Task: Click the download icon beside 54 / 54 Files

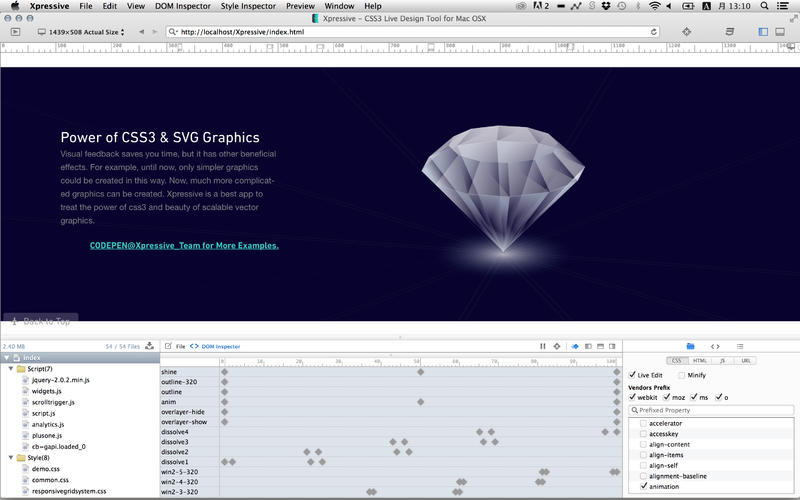Action: (x=149, y=346)
